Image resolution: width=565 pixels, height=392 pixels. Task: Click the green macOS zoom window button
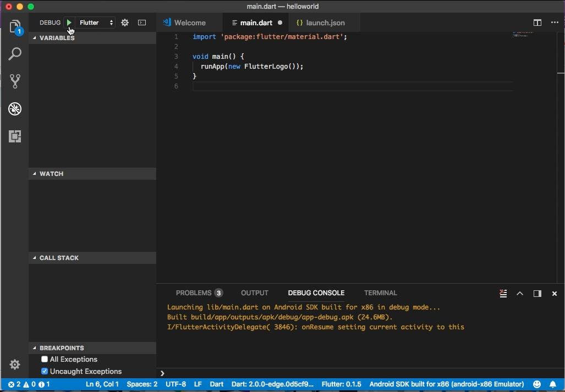tap(31, 7)
